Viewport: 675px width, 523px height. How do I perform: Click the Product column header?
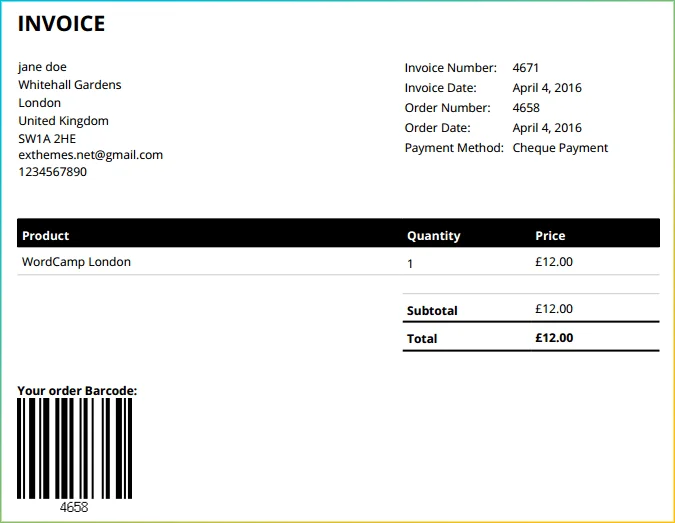(x=46, y=236)
